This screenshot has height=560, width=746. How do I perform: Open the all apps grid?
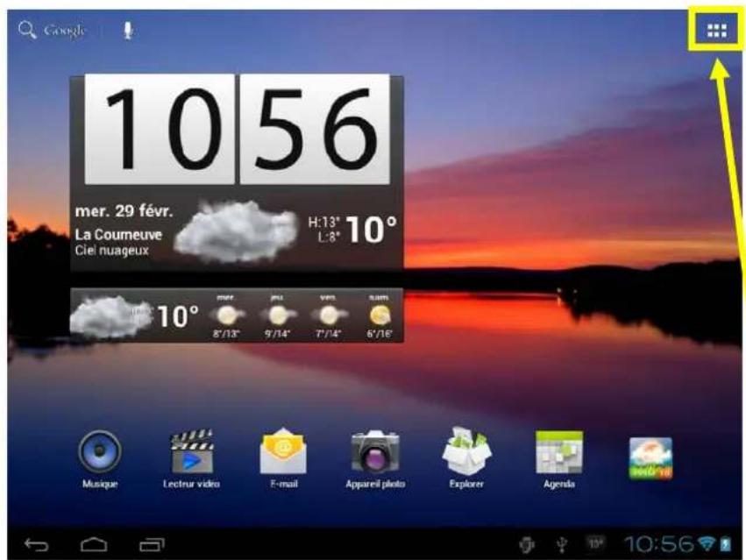[x=716, y=31]
